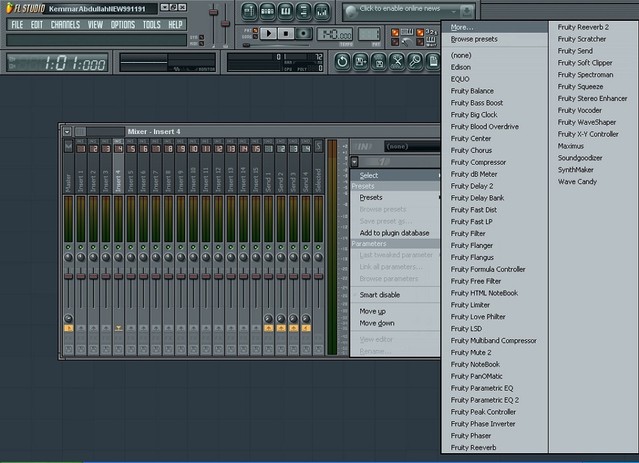Click the tempo display

[335, 35]
